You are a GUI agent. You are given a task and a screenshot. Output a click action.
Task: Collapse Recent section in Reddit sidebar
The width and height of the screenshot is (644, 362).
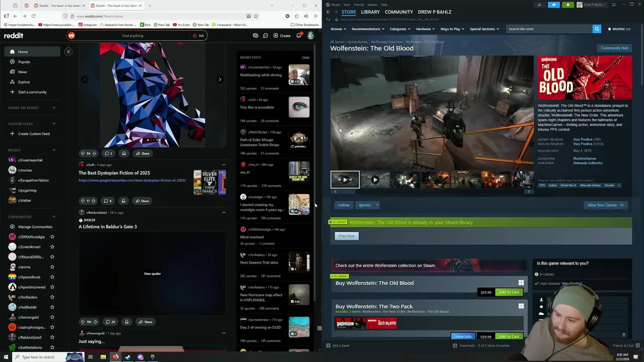click(x=54, y=150)
